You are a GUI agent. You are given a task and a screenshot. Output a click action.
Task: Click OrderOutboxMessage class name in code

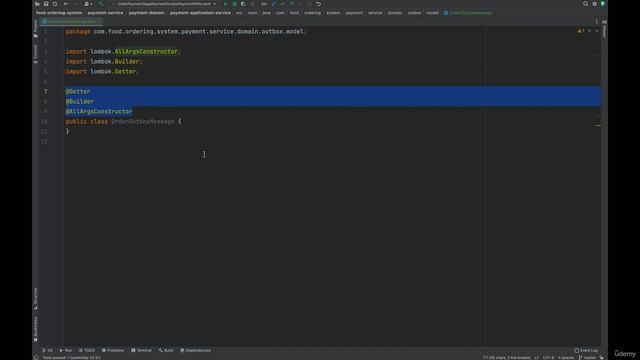[143, 121]
